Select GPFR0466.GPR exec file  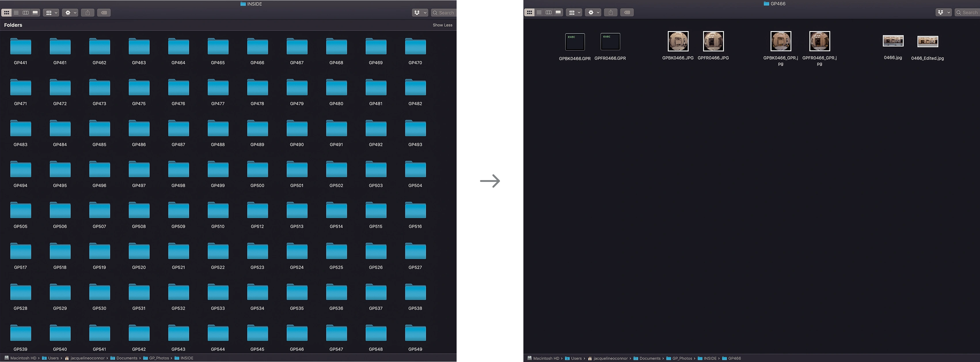click(610, 42)
